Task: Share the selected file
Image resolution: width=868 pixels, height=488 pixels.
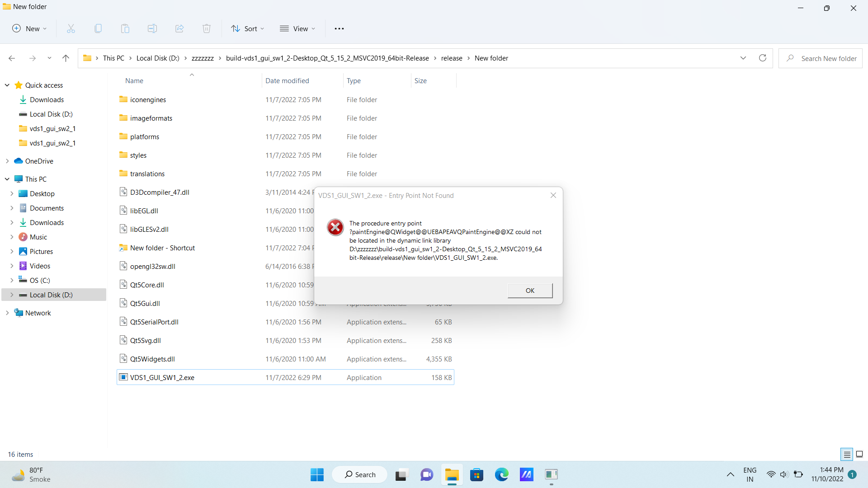Action: 179,28
